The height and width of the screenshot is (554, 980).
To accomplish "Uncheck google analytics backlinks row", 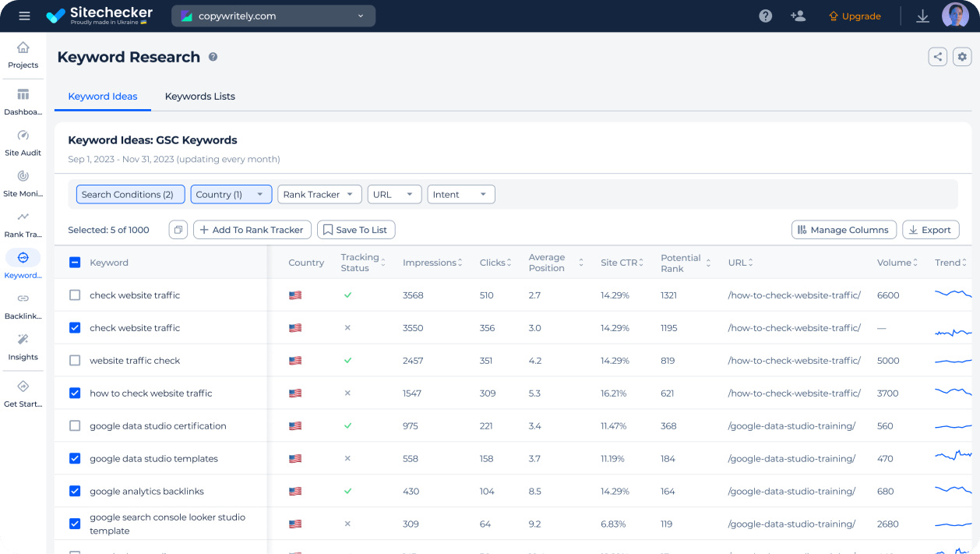I will 75,492.
